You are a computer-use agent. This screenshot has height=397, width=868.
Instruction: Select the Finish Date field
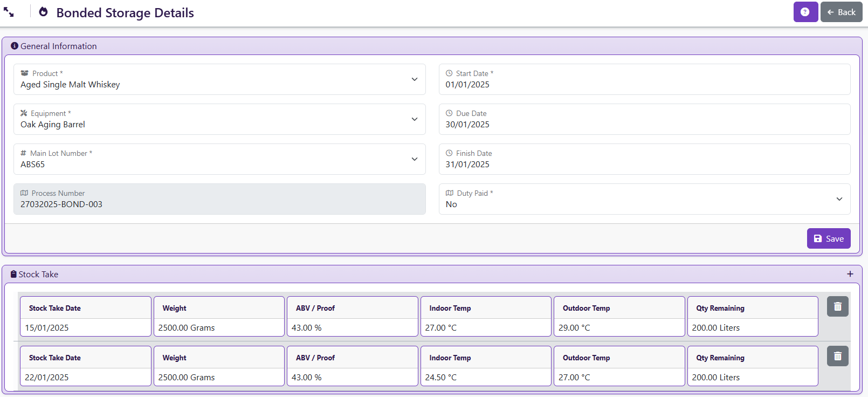click(644, 165)
